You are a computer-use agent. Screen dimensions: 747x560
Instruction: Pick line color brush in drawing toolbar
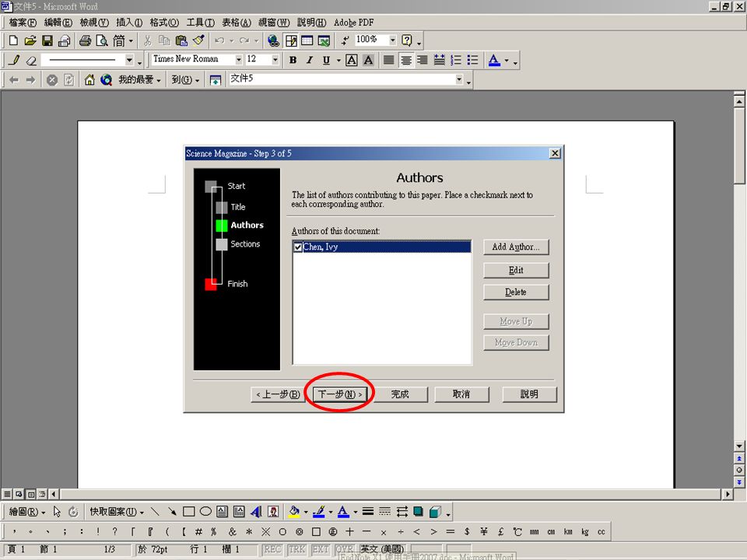tap(319, 512)
